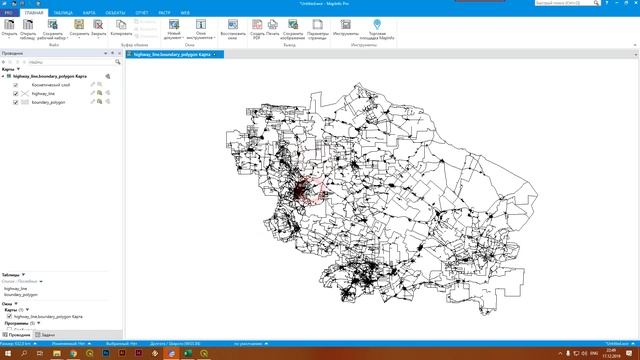Switch to the Задачи bottom panel tab

45,335
